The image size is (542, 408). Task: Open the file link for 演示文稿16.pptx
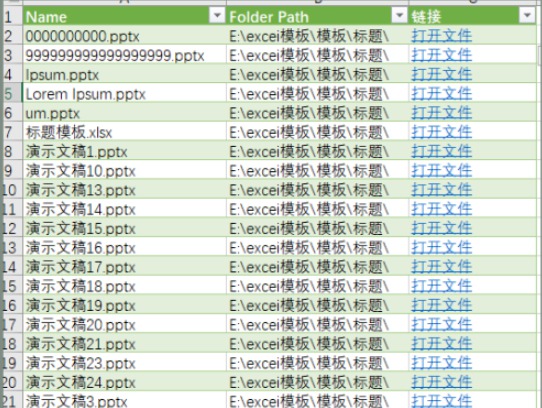(441, 248)
